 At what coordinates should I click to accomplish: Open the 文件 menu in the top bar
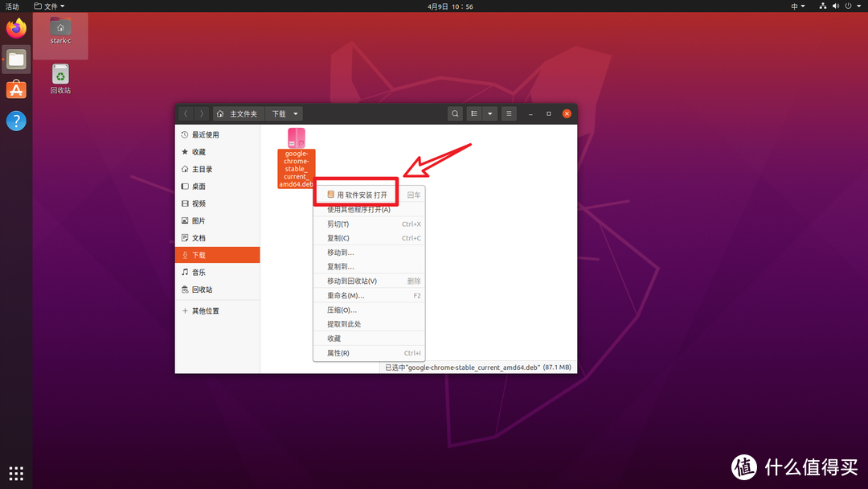coord(48,6)
